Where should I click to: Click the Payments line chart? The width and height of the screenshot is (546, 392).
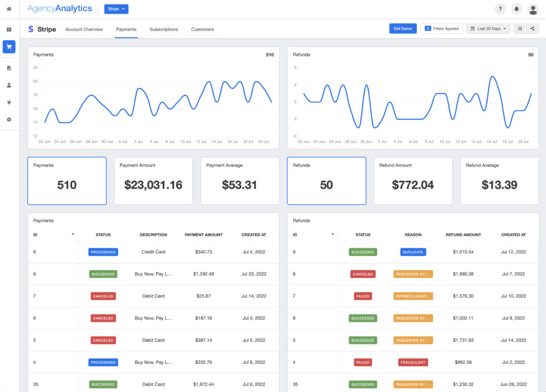[154, 98]
